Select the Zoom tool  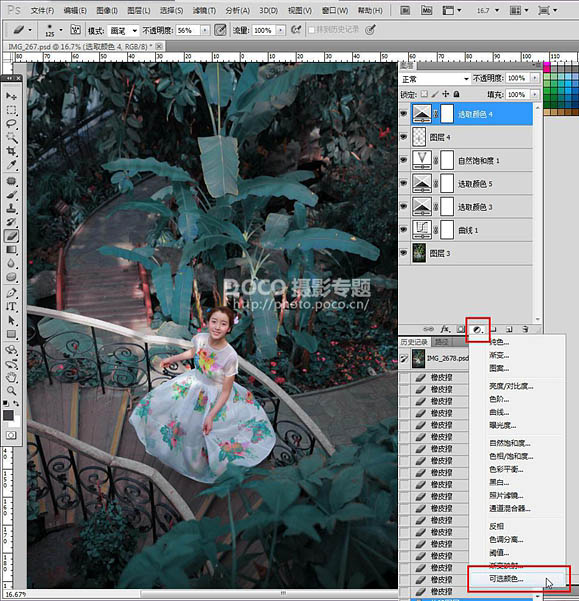[x=11, y=391]
